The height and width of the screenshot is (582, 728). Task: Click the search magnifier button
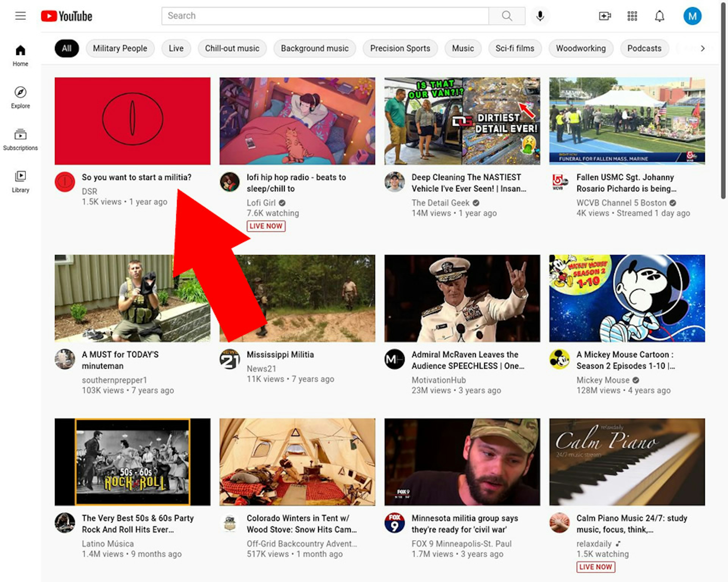(x=507, y=16)
